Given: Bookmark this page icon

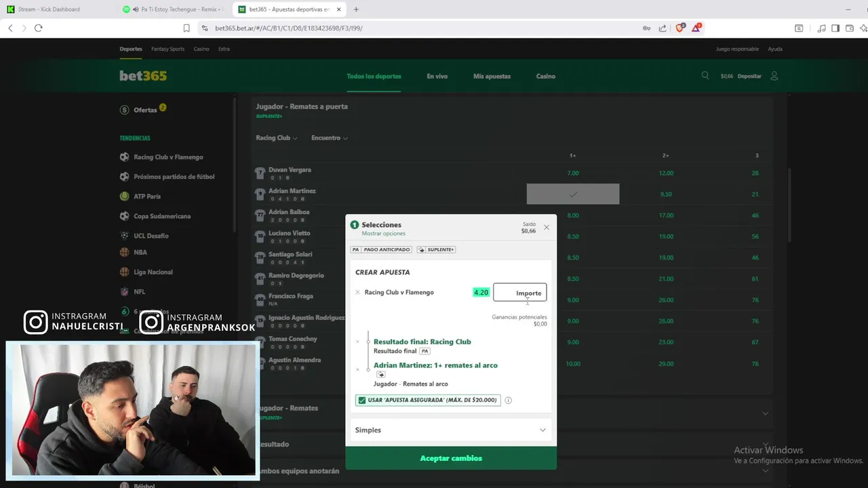Looking at the screenshot, I should point(186,28).
